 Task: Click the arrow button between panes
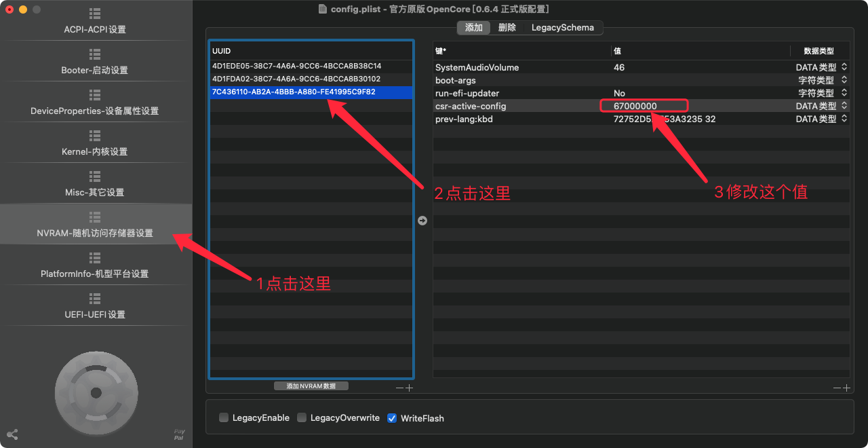point(422,221)
